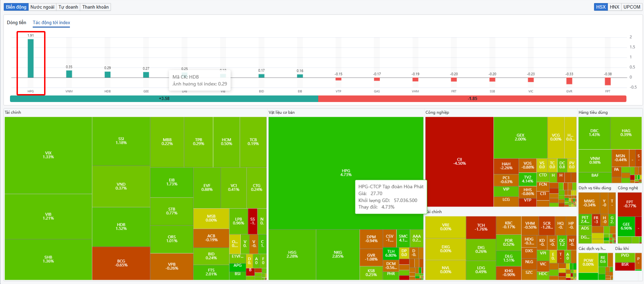Select the EIB 0.16 bar in the chart
Image resolution: width=644 pixels, height=284 pixels.
click(300, 76)
